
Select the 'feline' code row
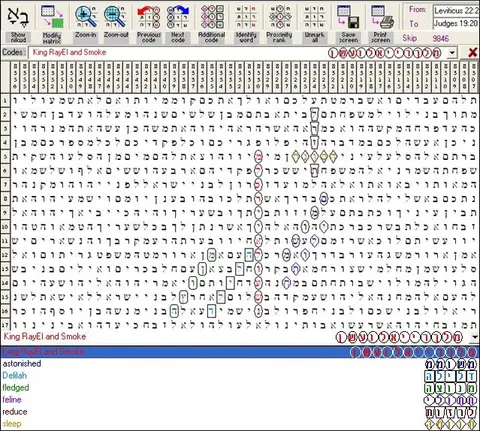tap(240, 400)
